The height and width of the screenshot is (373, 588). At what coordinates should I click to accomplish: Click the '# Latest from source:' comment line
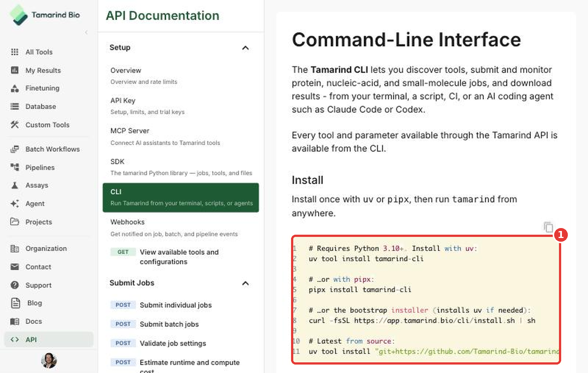[x=352, y=341]
